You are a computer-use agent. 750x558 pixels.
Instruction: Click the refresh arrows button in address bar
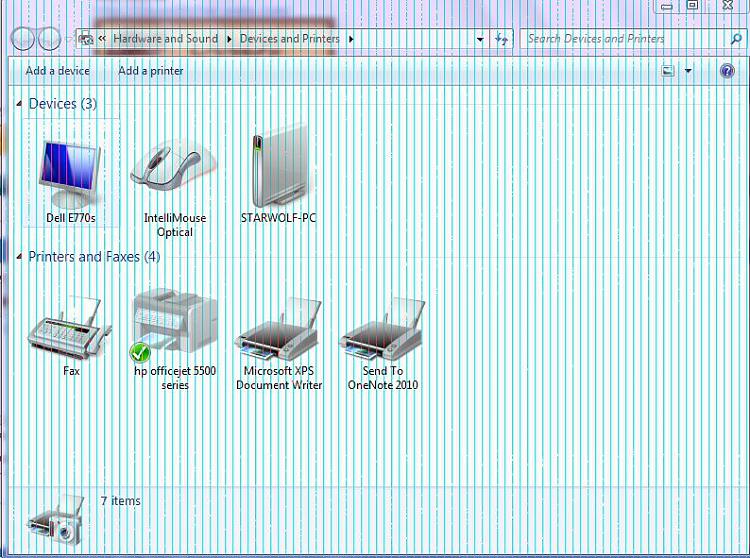tap(501, 39)
